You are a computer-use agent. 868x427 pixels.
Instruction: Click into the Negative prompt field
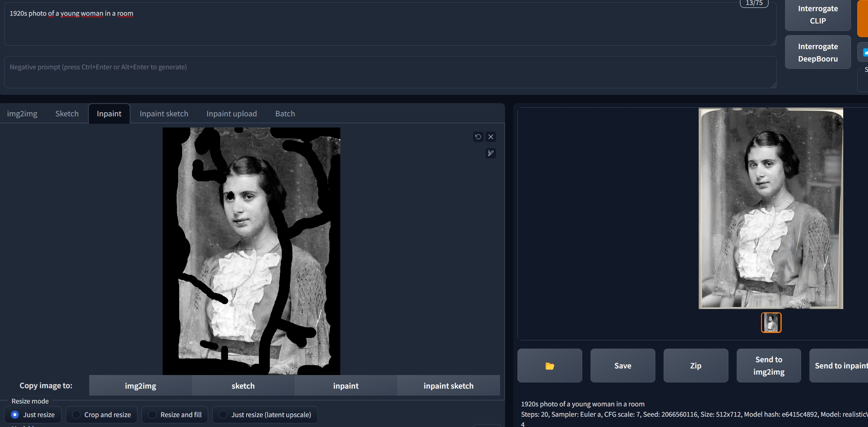point(390,72)
